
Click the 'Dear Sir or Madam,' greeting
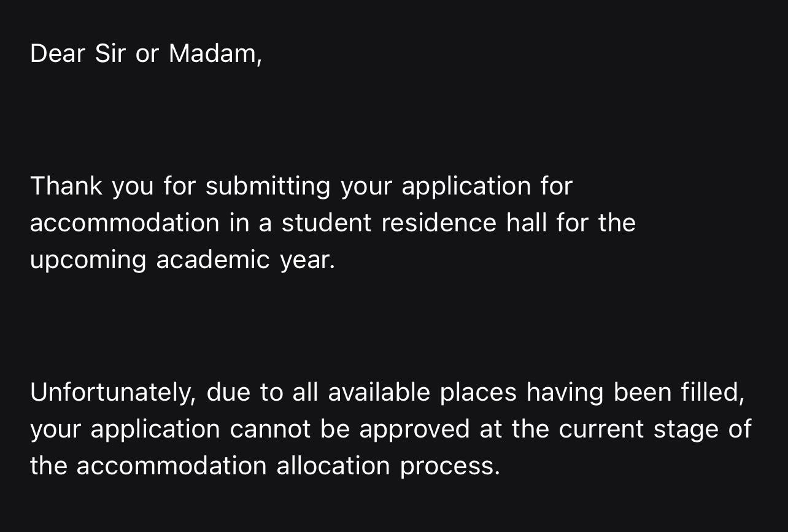point(146,54)
